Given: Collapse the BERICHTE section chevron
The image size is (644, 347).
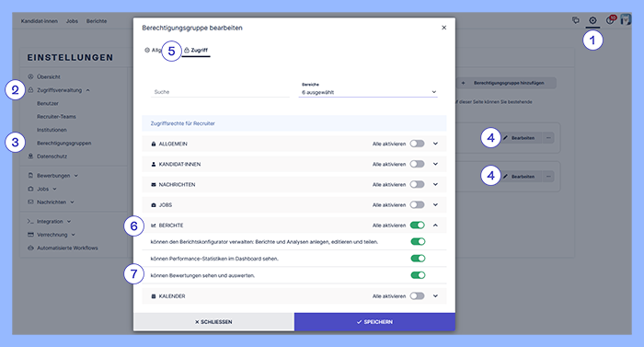Looking at the screenshot, I should (435, 225).
